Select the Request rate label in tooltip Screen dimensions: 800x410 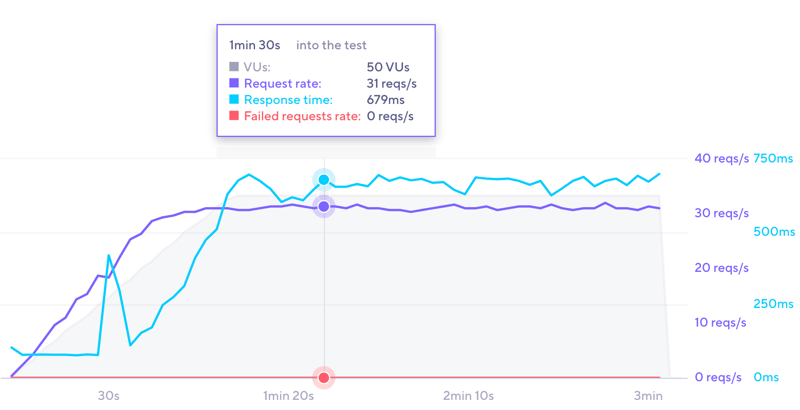tap(283, 84)
